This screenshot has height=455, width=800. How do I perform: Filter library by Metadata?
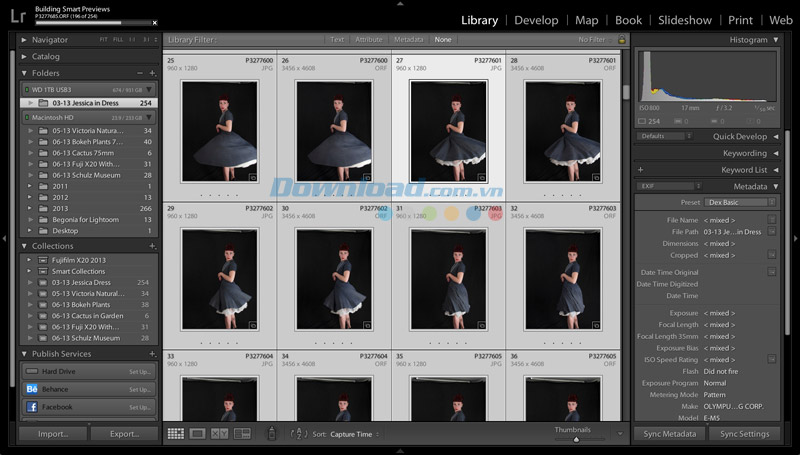click(408, 39)
